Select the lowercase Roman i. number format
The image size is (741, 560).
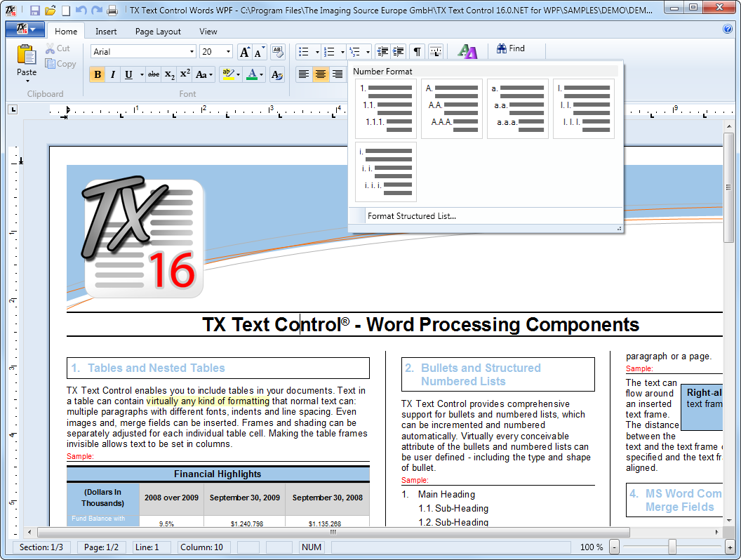click(x=386, y=172)
